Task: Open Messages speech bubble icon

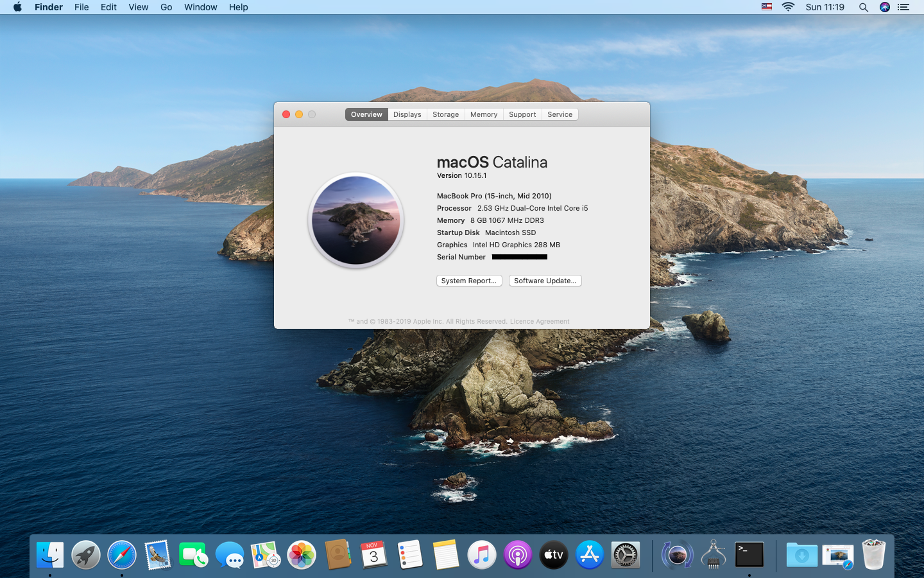Action: pos(230,555)
